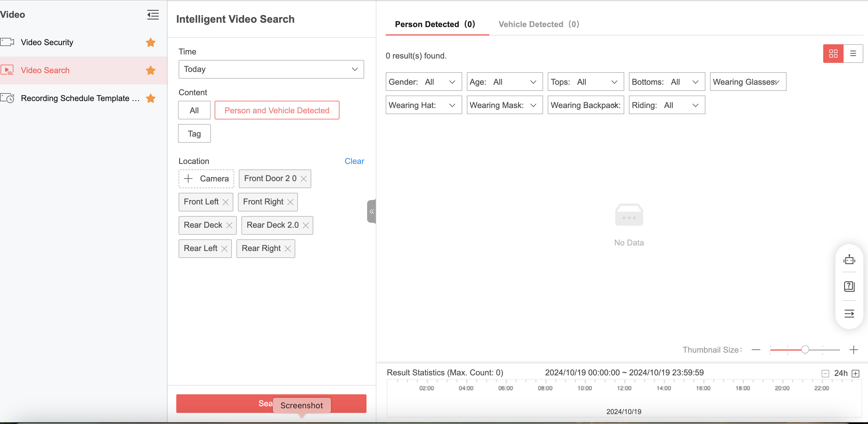Remove the Front Left camera tag

pyautogui.click(x=226, y=202)
